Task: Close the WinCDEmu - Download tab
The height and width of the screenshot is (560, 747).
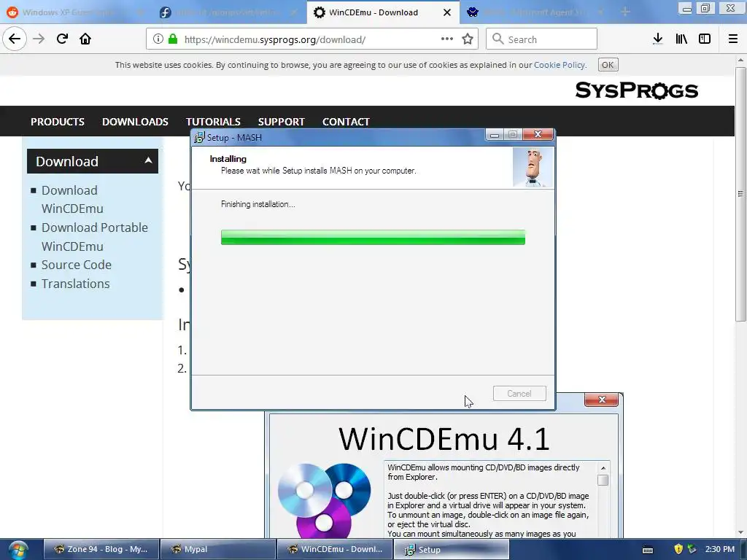Action: point(447,12)
